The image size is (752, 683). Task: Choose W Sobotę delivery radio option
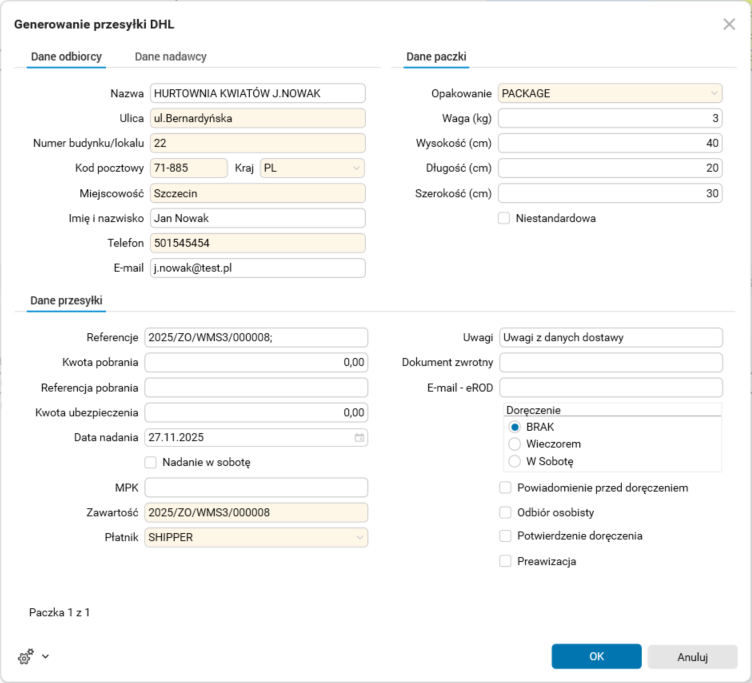click(x=515, y=461)
